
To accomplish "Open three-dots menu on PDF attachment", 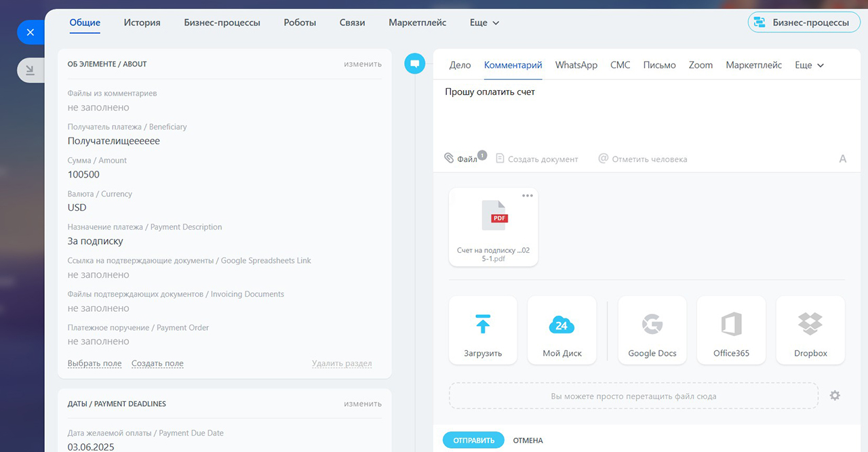I will [528, 196].
